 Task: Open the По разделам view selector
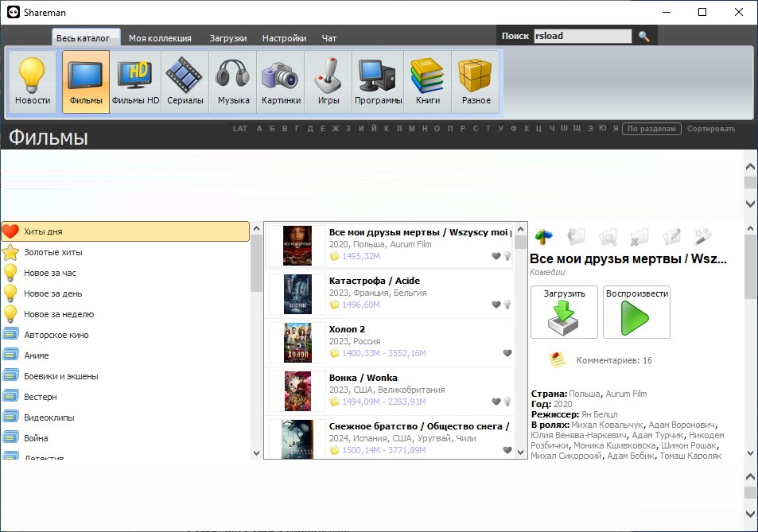point(651,129)
